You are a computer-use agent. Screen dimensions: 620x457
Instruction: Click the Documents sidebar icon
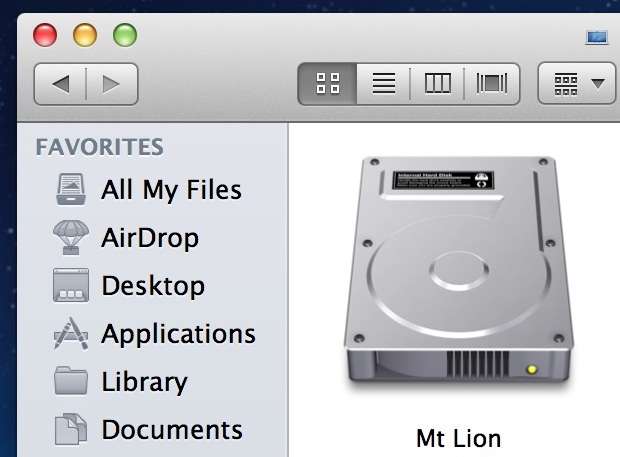tap(71, 429)
